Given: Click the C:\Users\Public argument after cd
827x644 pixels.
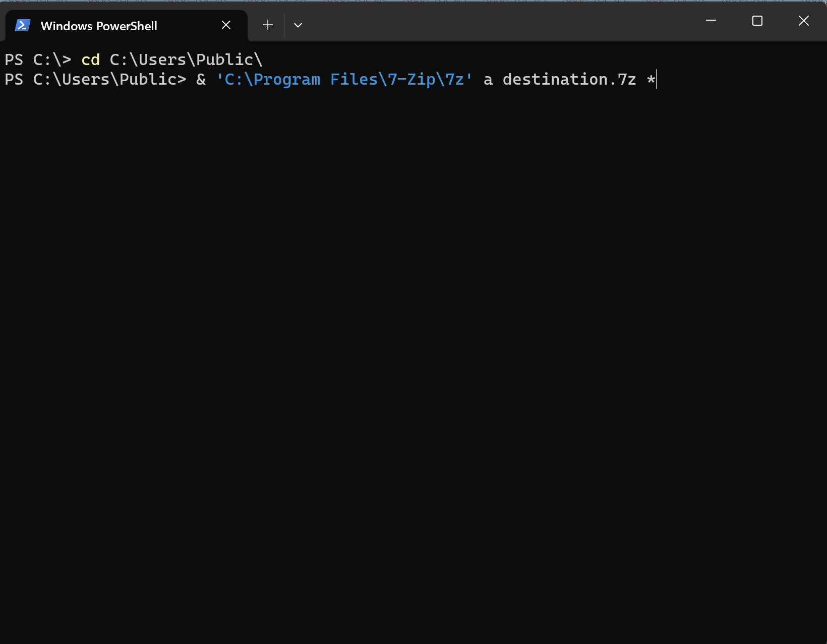Looking at the screenshot, I should (186, 59).
